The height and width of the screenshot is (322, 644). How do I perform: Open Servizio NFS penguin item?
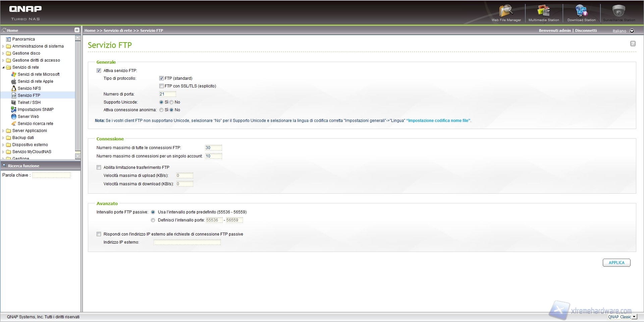point(29,88)
